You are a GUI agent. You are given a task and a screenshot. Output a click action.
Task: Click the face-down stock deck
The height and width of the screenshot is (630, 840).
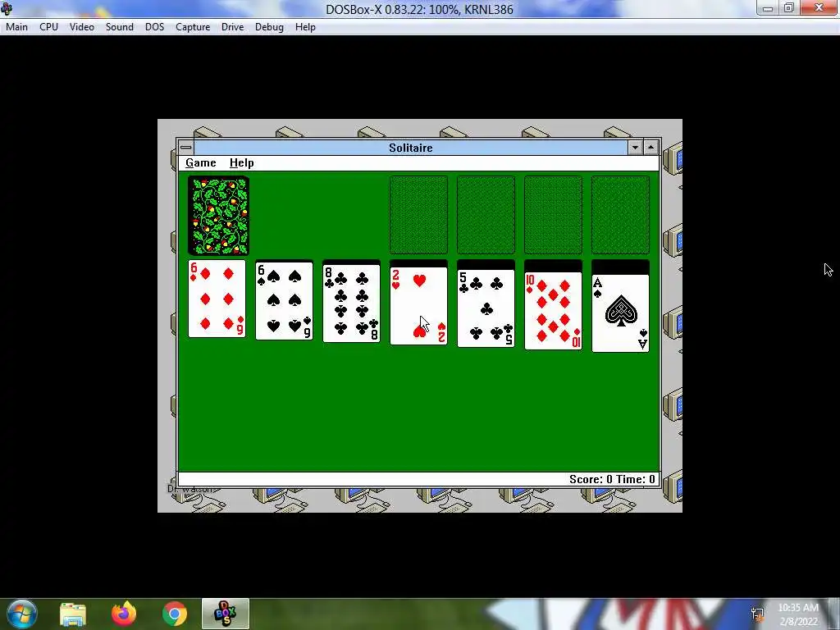(218, 216)
